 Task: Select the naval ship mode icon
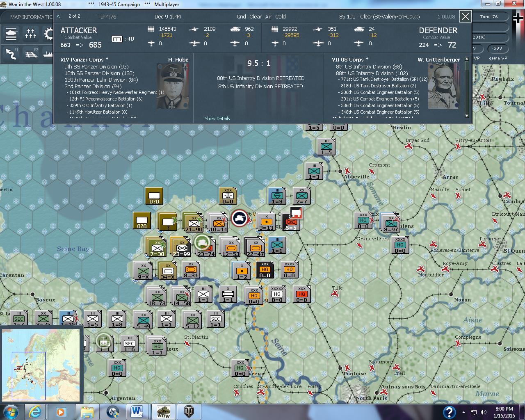pos(48,54)
